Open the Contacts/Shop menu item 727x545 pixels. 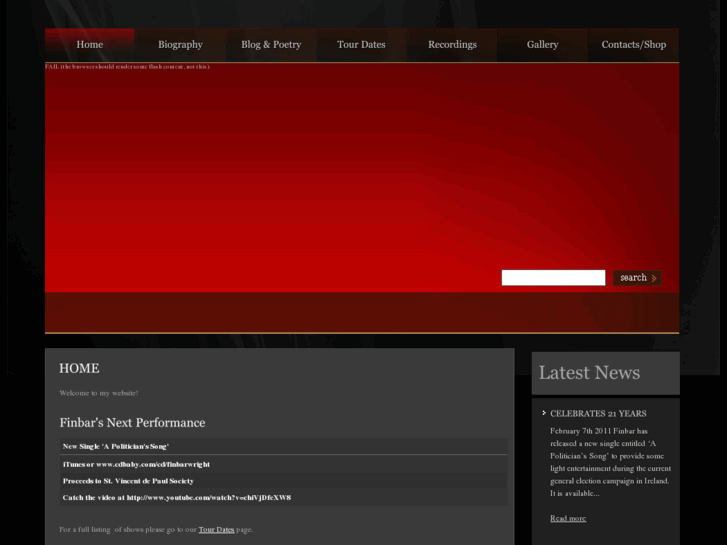click(634, 45)
